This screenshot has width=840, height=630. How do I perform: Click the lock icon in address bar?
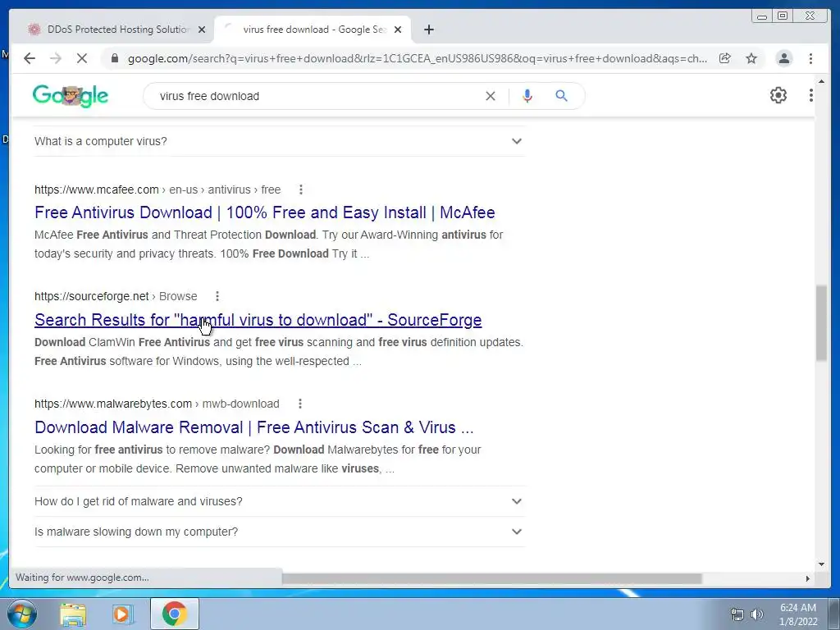pyautogui.click(x=114, y=58)
